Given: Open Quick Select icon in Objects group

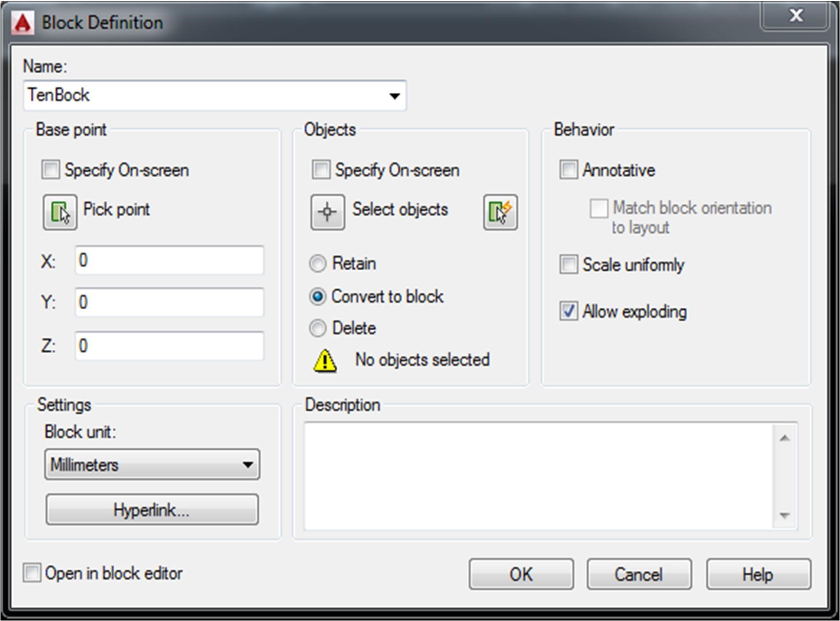Looking at the screenshot, I should 500,212.
